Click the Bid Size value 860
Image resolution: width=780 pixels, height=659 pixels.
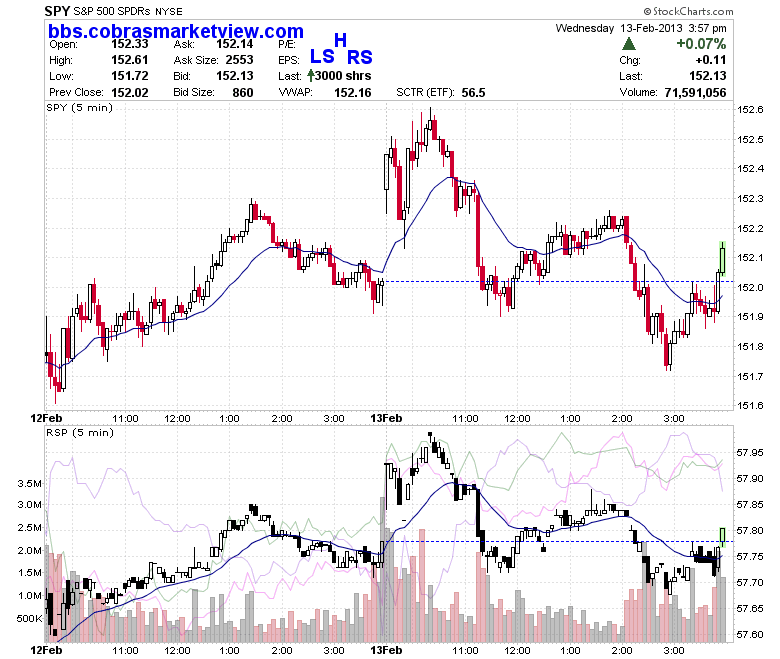pyautogui.click(x=243, y=93)
